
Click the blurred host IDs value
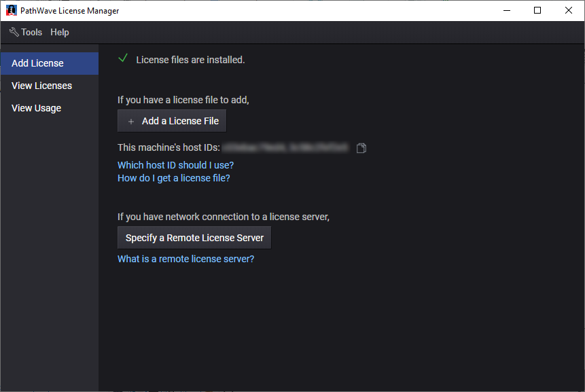[286, 147]
